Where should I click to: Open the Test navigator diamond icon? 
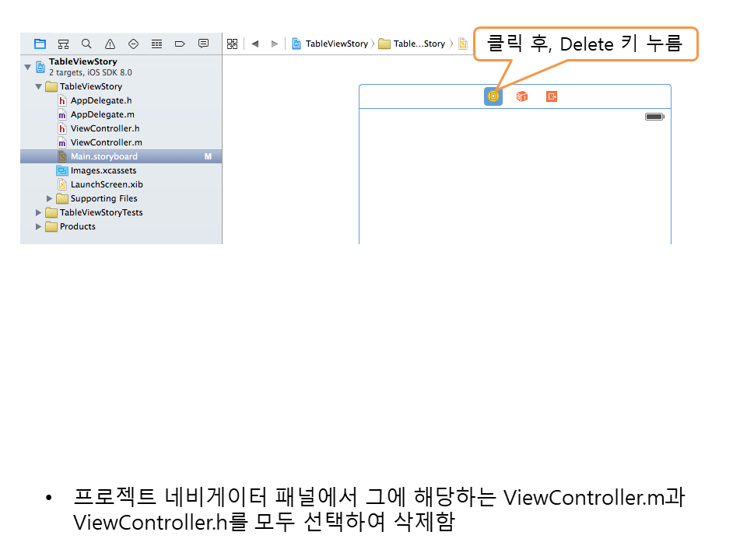[133, 44]
